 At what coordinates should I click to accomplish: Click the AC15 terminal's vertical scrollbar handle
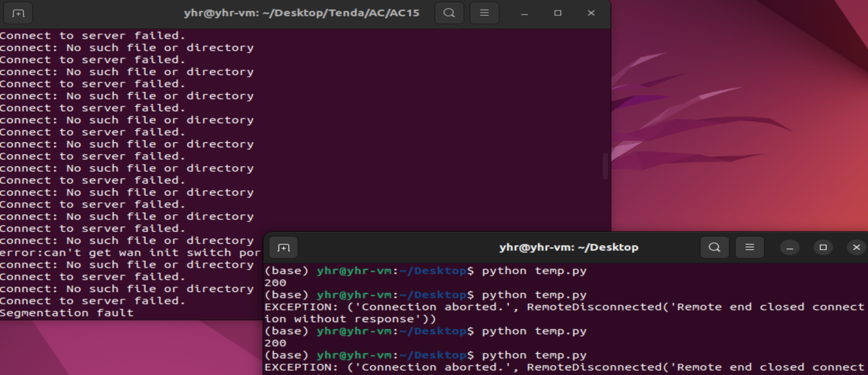coord(605,166)
